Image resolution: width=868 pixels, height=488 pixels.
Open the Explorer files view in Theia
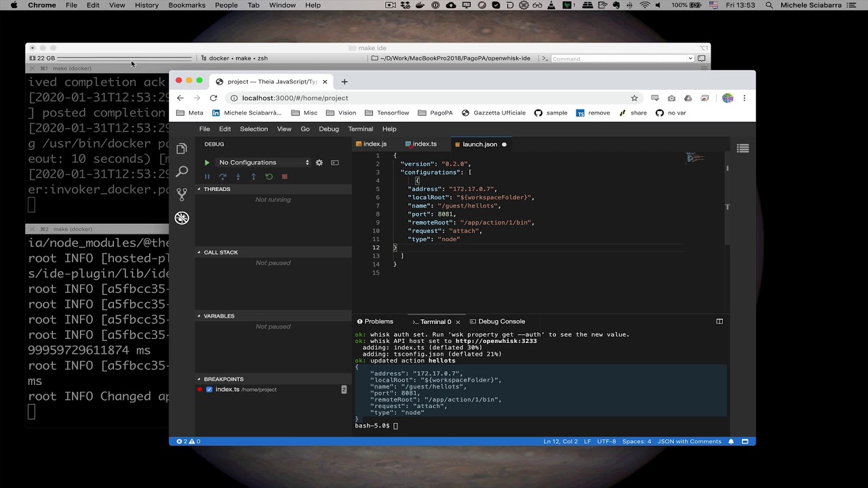182,148
